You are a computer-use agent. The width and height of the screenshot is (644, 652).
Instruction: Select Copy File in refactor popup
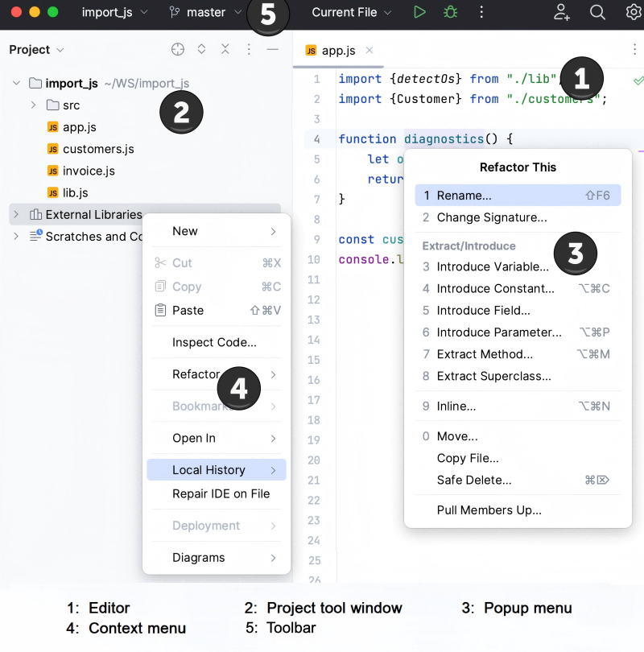pyautogui.click(x=518, y=458)
